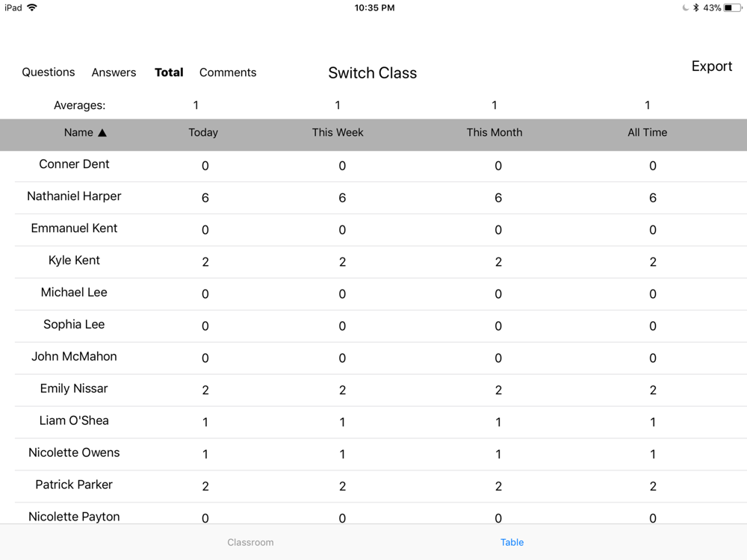747x560 pixels.
Task: Select the Total tab
Action: click(x=169, y=72)
